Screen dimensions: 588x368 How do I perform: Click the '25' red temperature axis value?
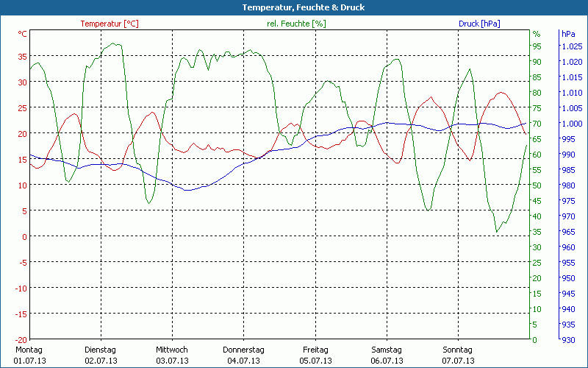23,107
